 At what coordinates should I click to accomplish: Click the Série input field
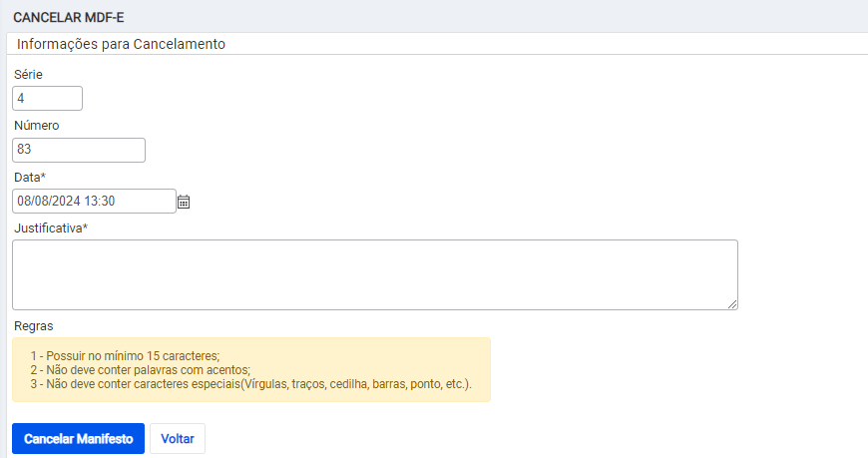click(x=48, y=98)
